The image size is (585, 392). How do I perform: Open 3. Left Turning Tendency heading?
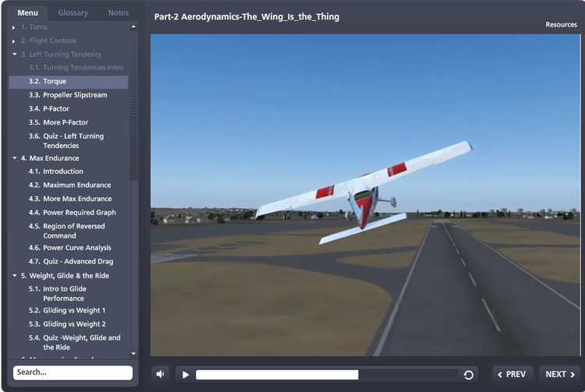tap(61, 55)
